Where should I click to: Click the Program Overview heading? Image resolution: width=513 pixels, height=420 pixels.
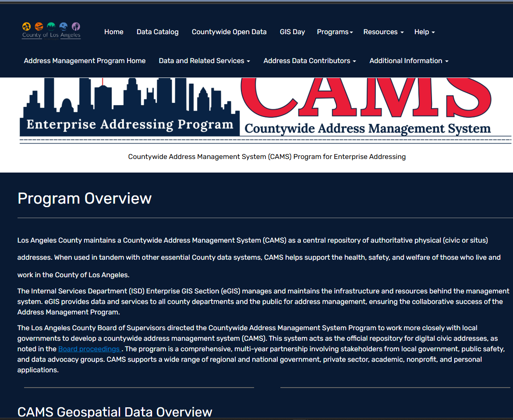[x=85, y=198]
